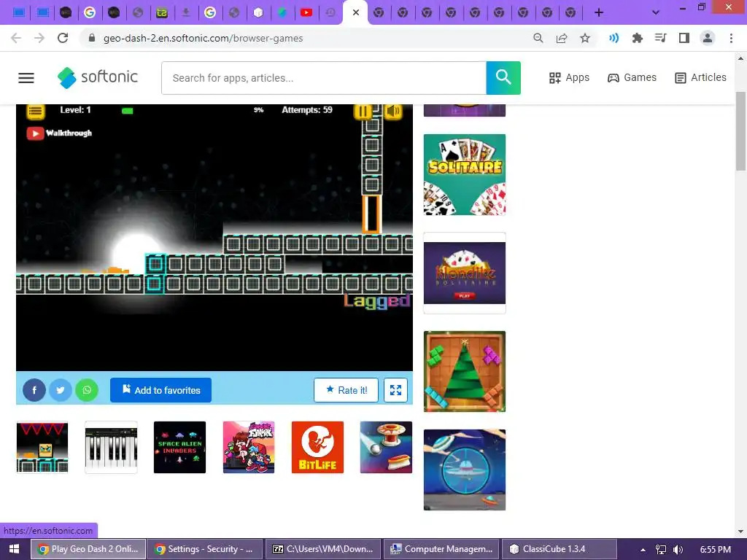Viewport: 747px width, 560px height.
Task: Open Computer Management from taskbar
Action: [x=441, y=549]
